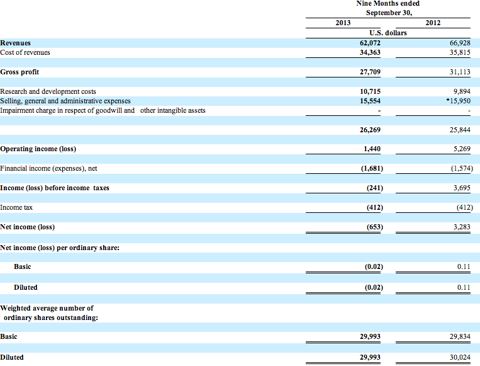Click the 2012 column header

433,23
